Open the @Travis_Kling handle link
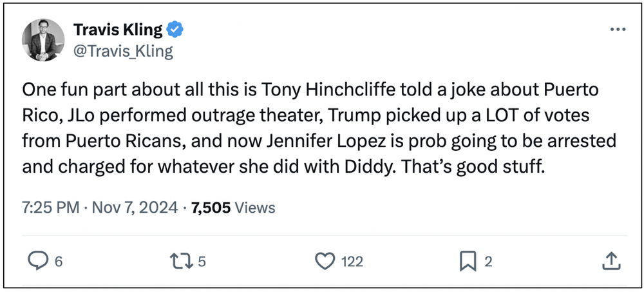Screen dimensions: 644x292 click(124, 51)
